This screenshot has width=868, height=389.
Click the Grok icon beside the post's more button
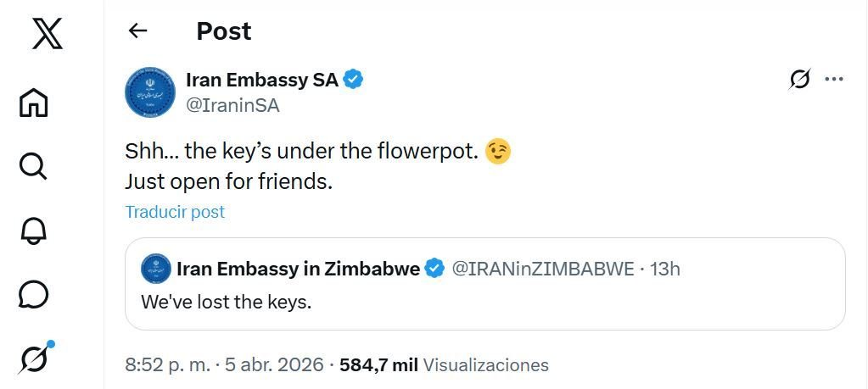coord(798,80)
